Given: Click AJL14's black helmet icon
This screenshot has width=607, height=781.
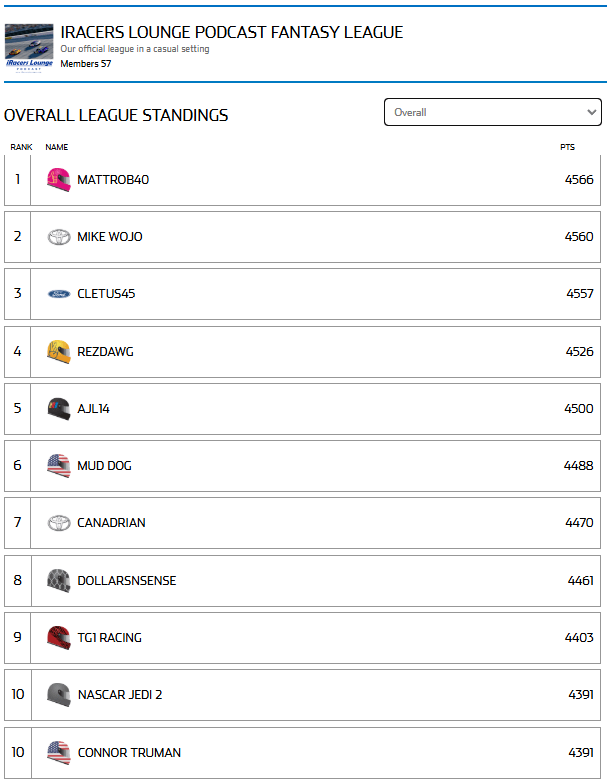Looking at the screenshot, I should [59, 409].
